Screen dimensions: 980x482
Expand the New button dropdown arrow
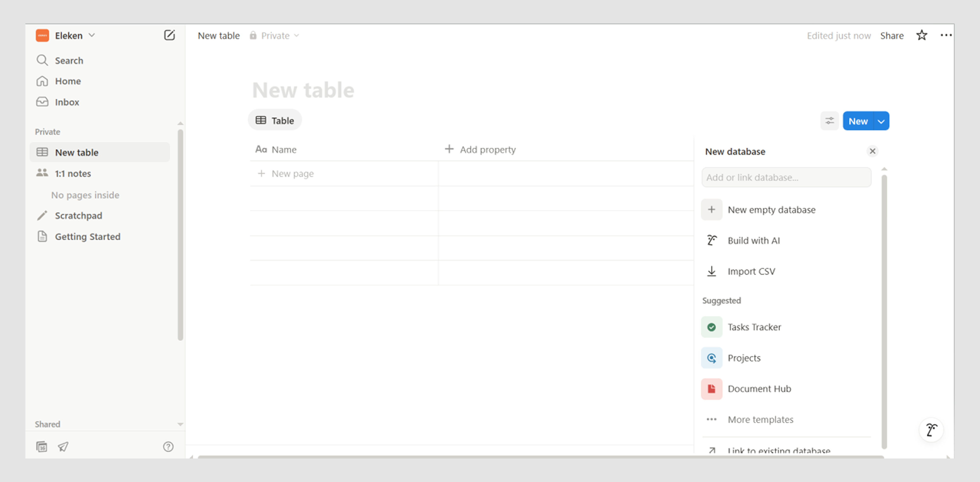click(x=881, y=121)
